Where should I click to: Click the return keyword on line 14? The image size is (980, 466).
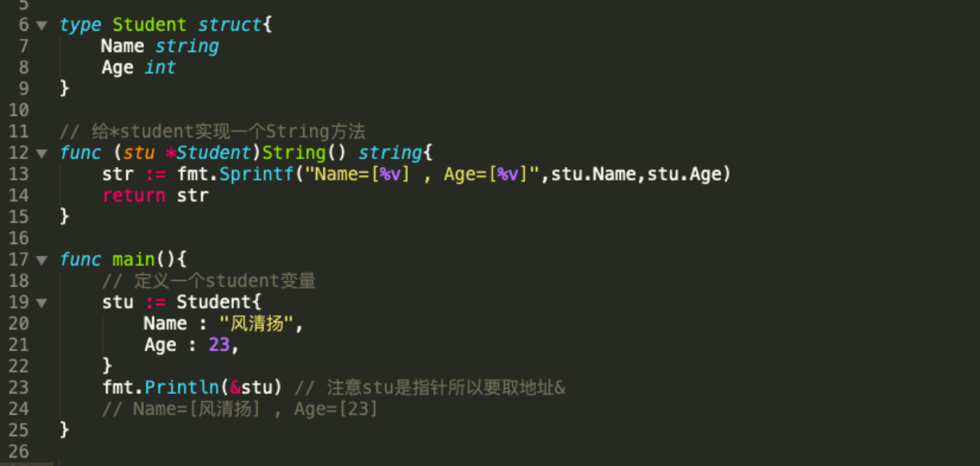tap(134, 196)
